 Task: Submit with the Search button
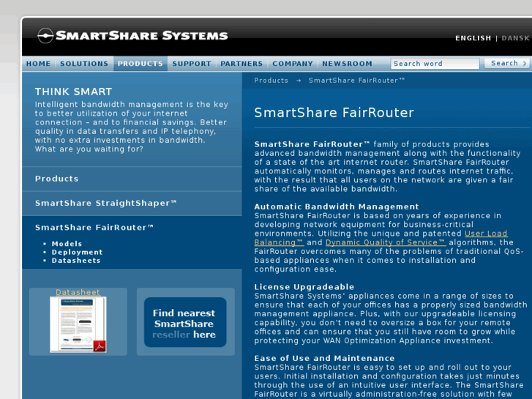point(507,63)
